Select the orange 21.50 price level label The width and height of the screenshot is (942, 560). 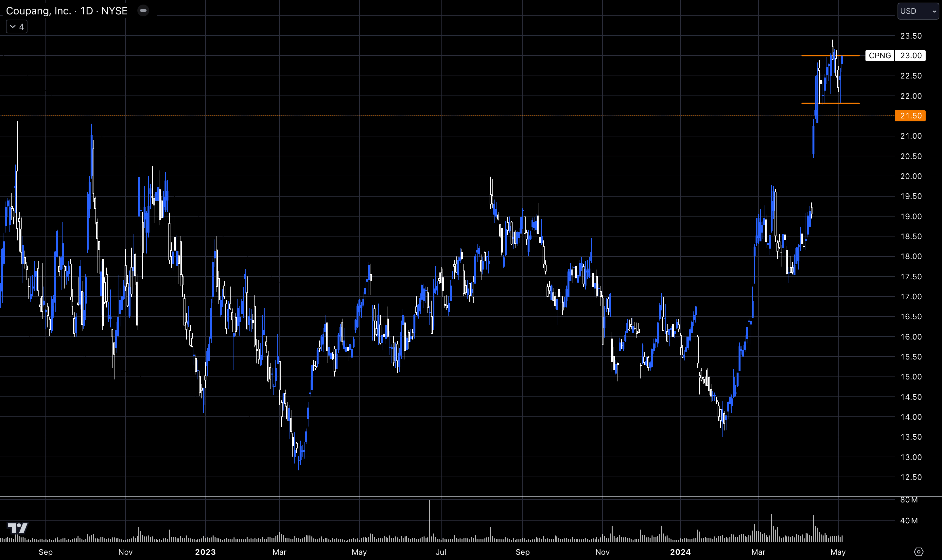coord(910,116)
